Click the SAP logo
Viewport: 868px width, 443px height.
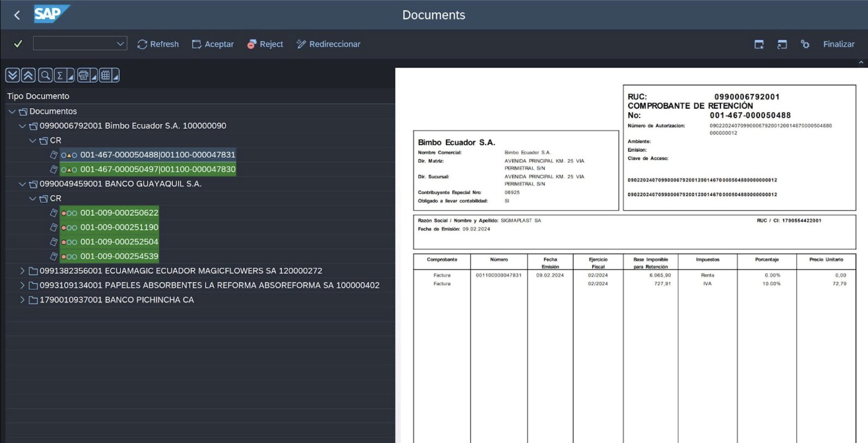click(52, 14)
